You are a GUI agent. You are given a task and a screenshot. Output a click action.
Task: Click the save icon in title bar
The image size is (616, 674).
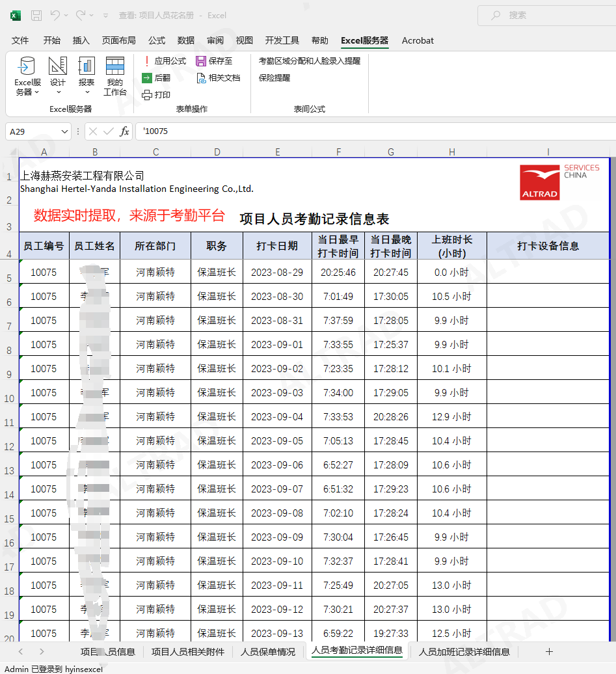click(36, 15)
